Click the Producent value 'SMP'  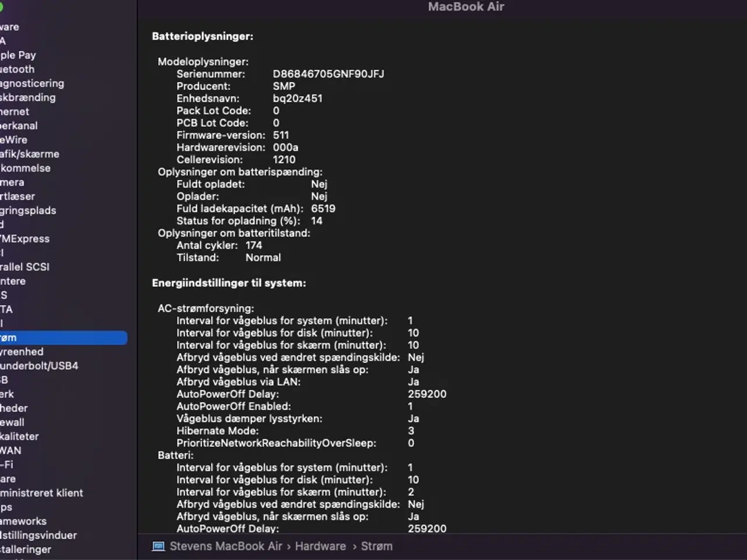[x=284, y=86]
